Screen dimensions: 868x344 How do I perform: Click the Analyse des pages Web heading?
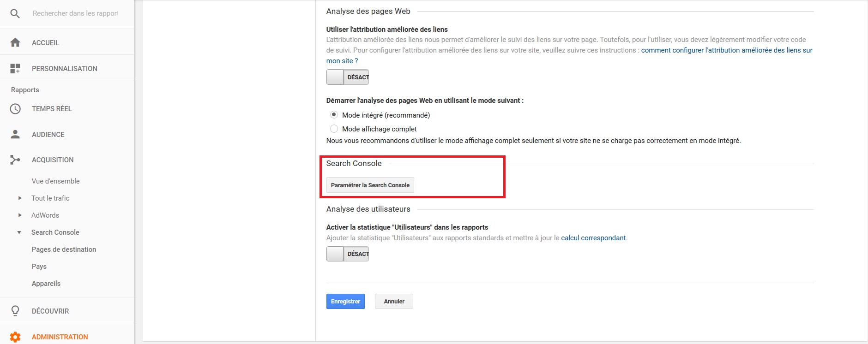(x=368, y=11)
